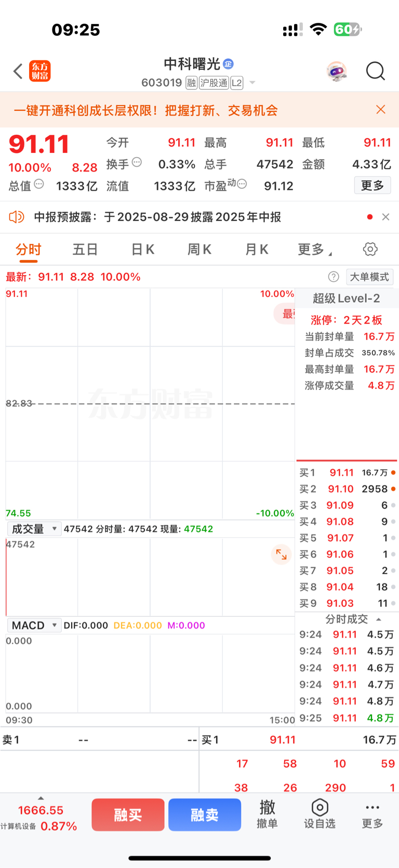The width and height of the screenshot is (399, 868).
Task: Close the 科创成长层 promo banner
Action: point(381,109)
